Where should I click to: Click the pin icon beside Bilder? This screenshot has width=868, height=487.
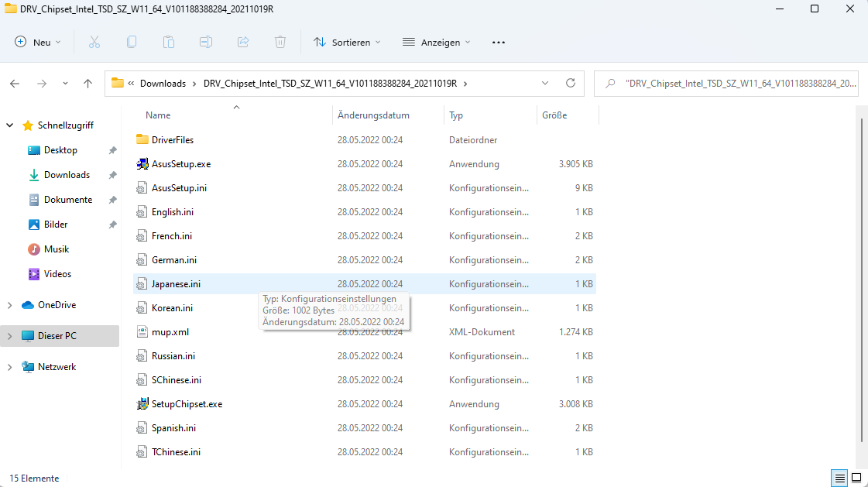[112, 225]
